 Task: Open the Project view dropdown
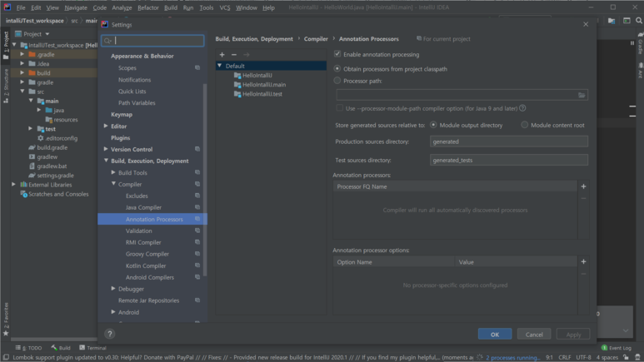tap(47, 34)
